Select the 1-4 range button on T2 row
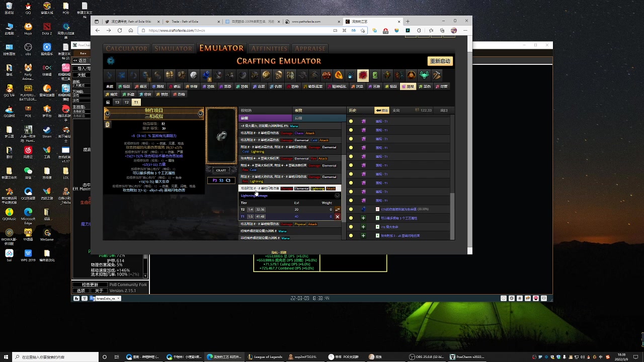 click(x=251, y=209)
